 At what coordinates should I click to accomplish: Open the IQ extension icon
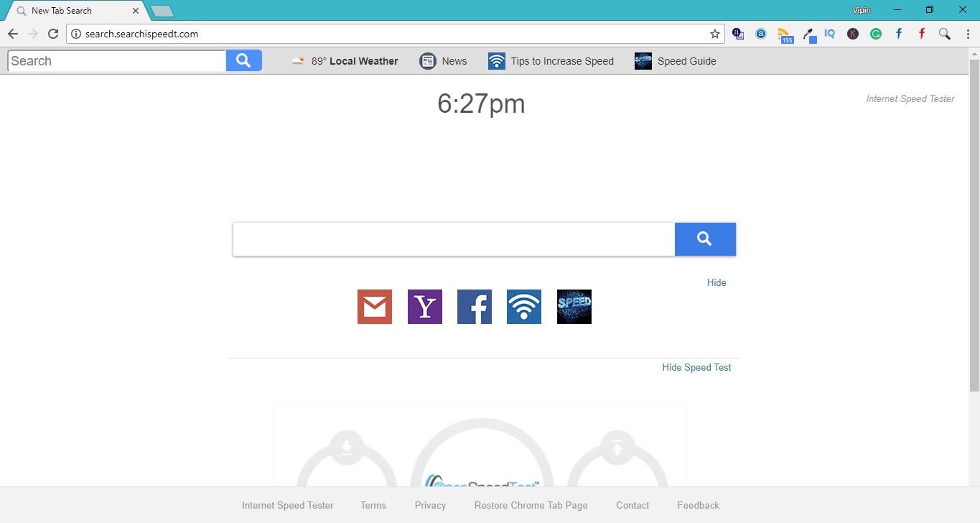tap(829, 33)
